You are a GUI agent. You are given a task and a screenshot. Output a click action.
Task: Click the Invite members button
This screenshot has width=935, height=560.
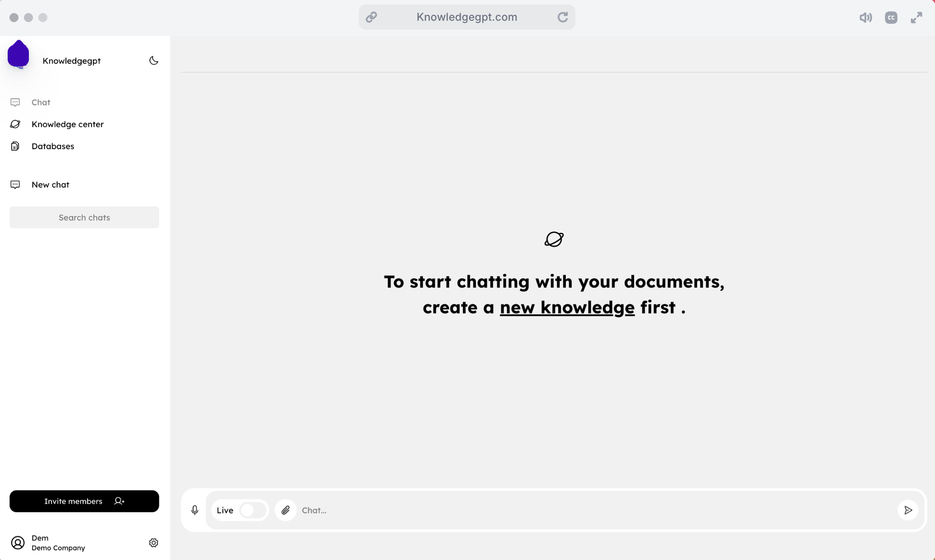point(84,501)
